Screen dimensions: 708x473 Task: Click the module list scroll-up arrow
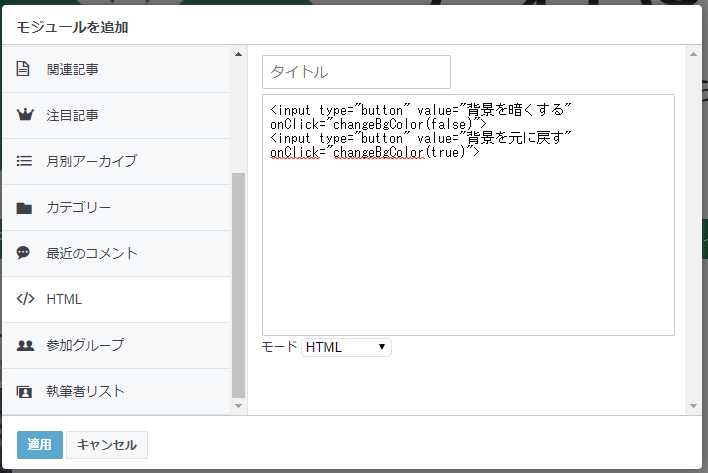click(238, 54)
